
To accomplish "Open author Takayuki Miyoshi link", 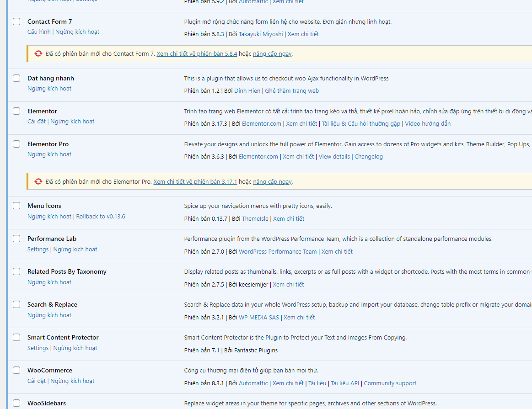I will (x=261, y=34).
